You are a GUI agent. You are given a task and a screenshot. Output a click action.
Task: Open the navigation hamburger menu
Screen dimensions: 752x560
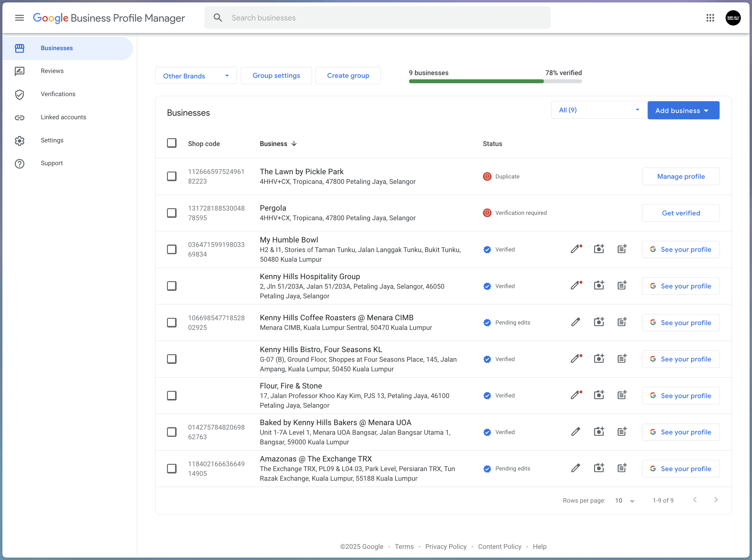point(19,18)
